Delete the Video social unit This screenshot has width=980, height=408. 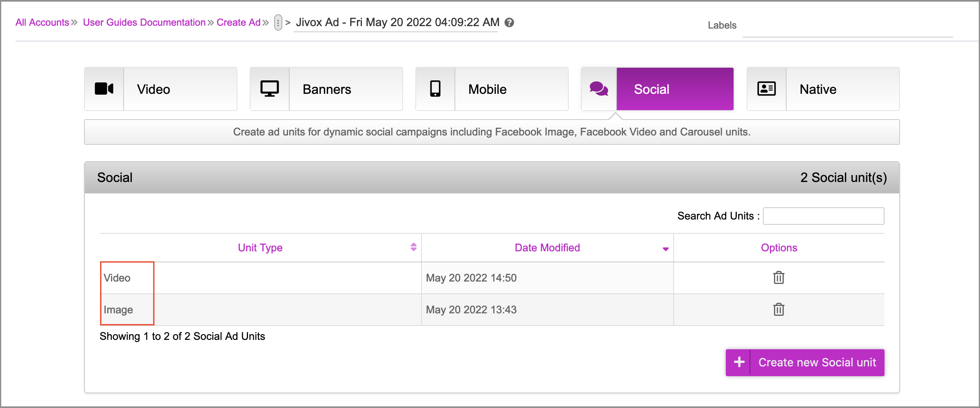(778, 278)
